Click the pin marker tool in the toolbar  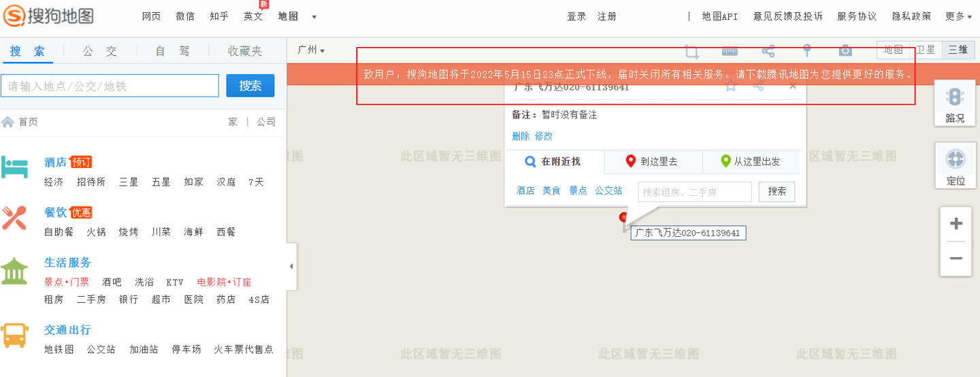(806, 51)
